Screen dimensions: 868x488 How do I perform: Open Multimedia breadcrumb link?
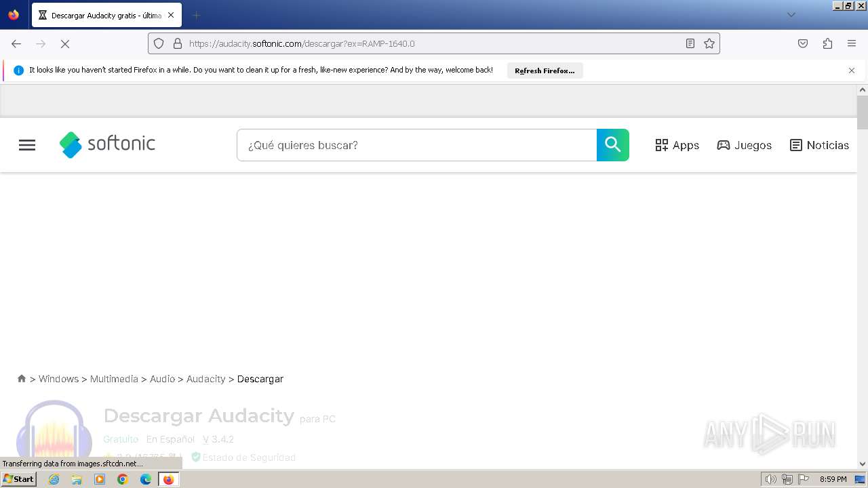click(114, 379)
